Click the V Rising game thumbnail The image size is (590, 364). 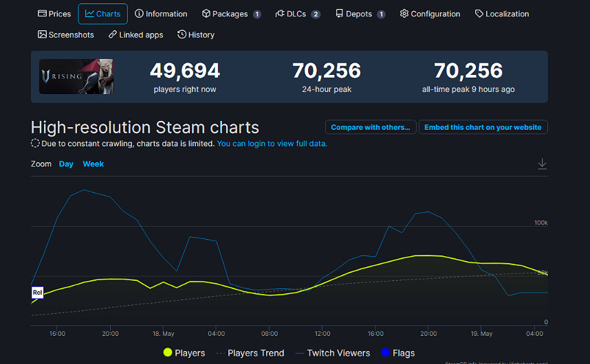click(76, 77)
